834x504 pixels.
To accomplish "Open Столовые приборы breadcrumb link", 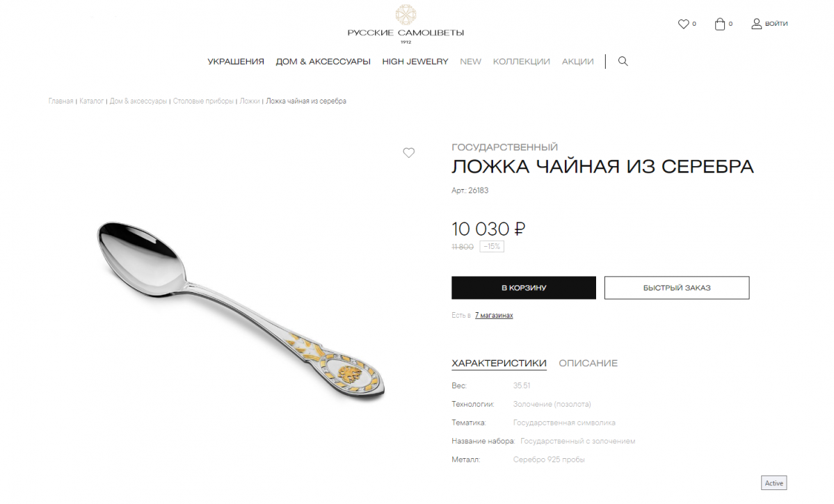I will [203, 101].
